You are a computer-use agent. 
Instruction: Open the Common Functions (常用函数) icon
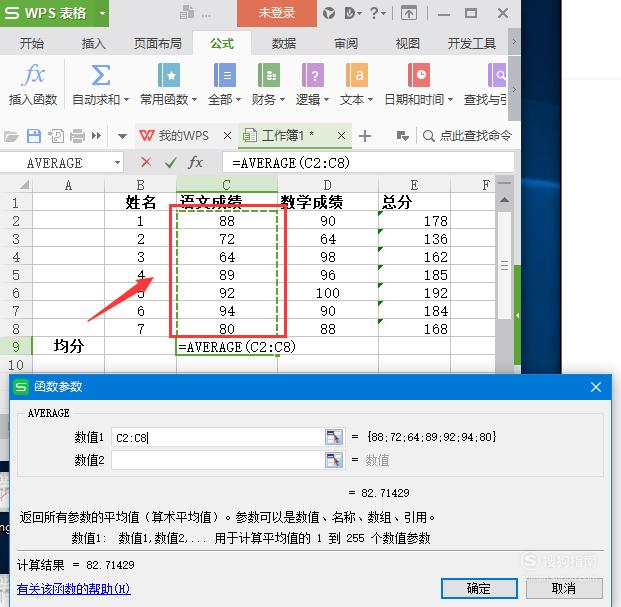click(x=169, y=75)
